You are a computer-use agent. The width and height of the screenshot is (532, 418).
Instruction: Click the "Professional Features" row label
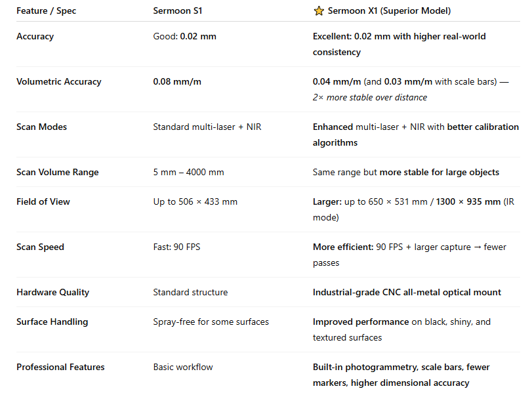[60, 367]
